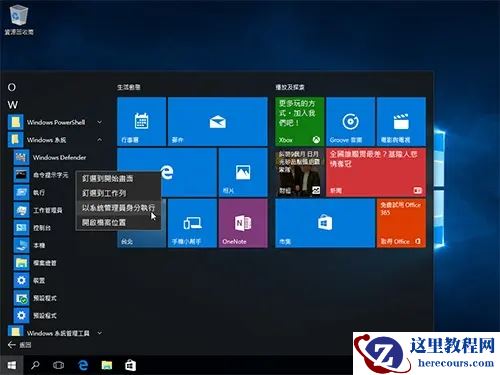Open the 台北 weather tile
500x375 pixels.
[x=141, y=238]
